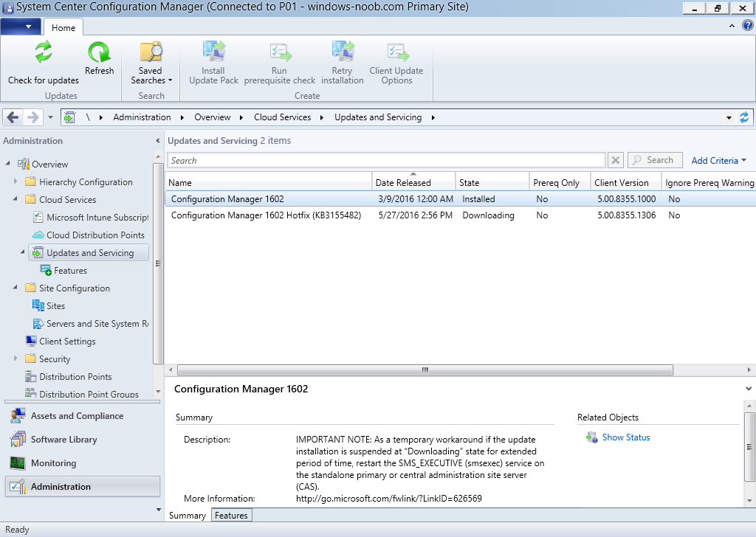Sort by the Date Released column header

(413, 182)
